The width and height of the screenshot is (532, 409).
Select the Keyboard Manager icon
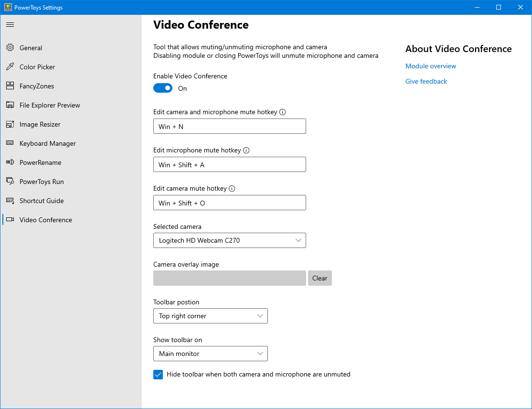[x=10, y=143]
